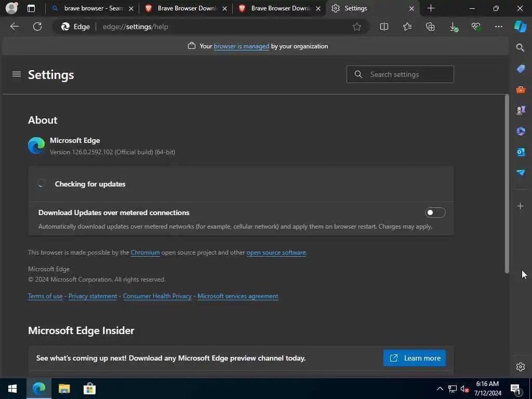The height and width of the screenshot is (399, 532).
Task: Launch Copilot from the toolbar corner
Action: [521, 26]
